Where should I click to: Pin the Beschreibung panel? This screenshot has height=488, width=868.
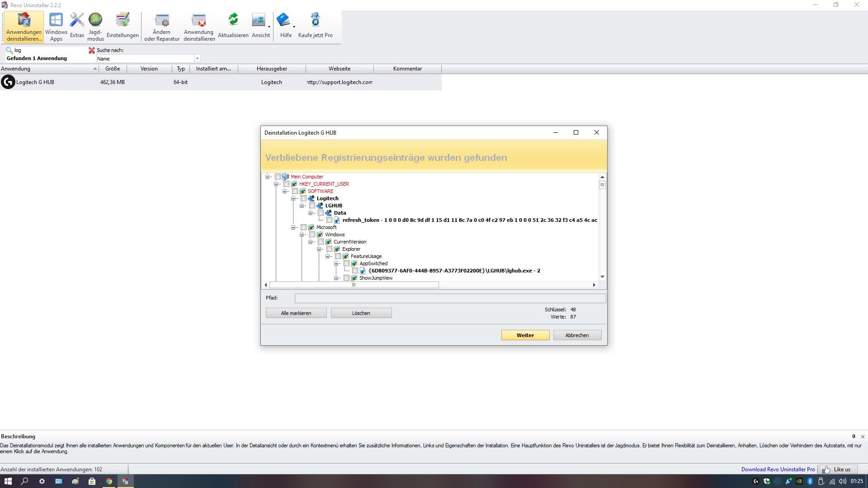(x=854, y=436)
